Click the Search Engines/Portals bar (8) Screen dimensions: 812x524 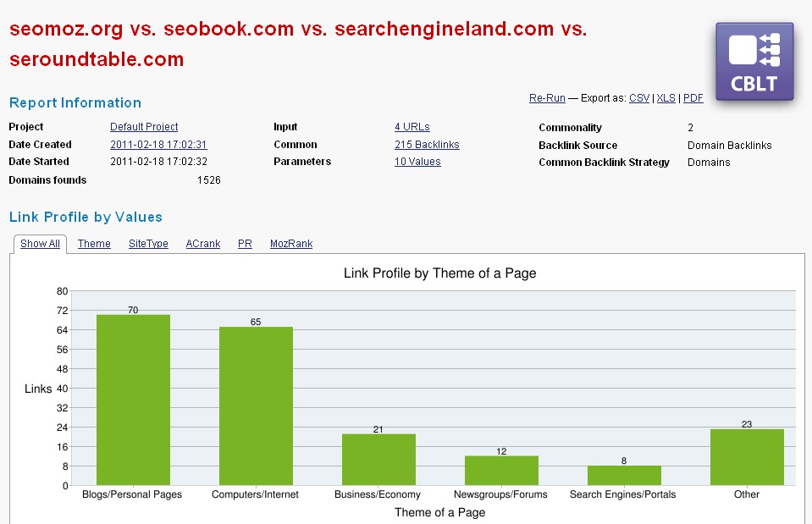(x=624, y=476)
